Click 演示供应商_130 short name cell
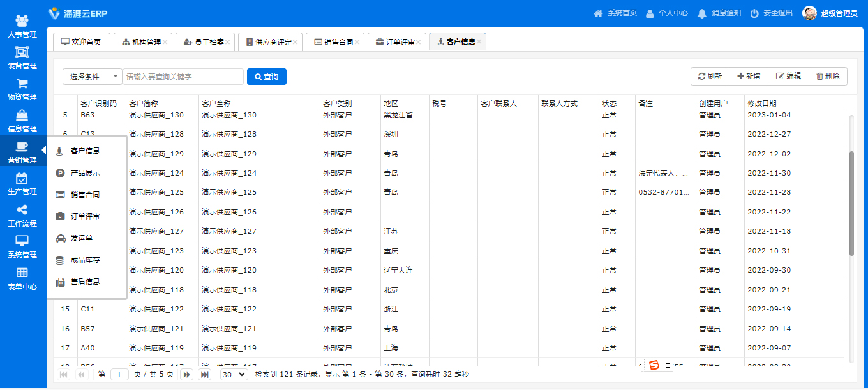The width and height of the screenshot is (868, 390). pyautogui.click(x=162, y=116)
